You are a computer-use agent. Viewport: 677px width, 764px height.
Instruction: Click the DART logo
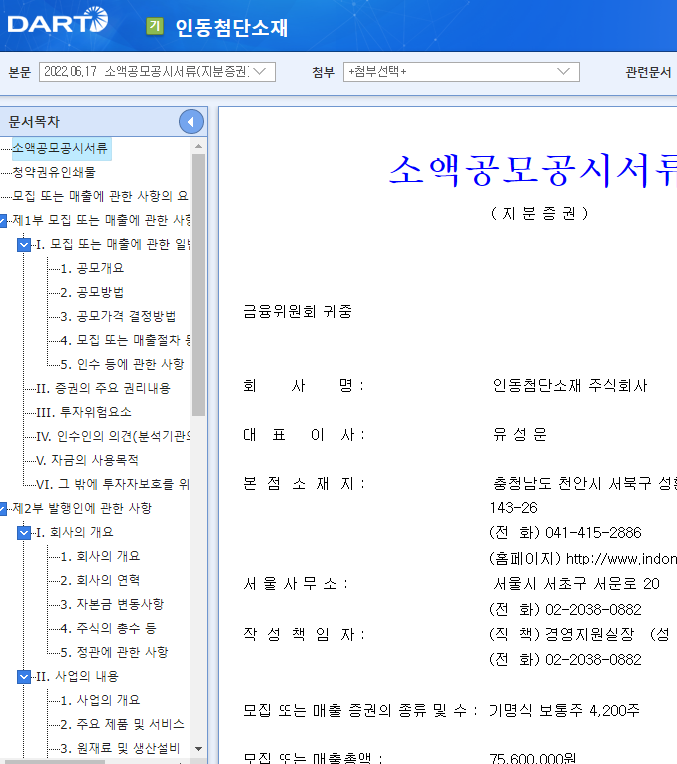pos(58,20)
